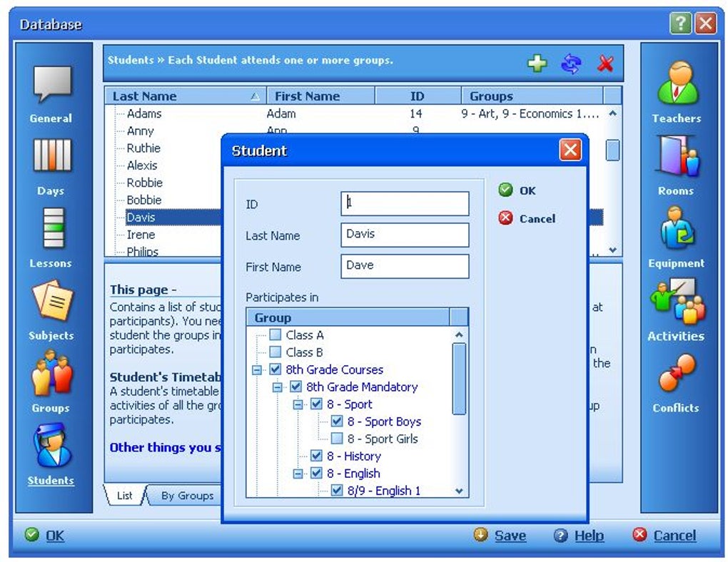Click Cancel in the Student dialog

tap(527, 218)
